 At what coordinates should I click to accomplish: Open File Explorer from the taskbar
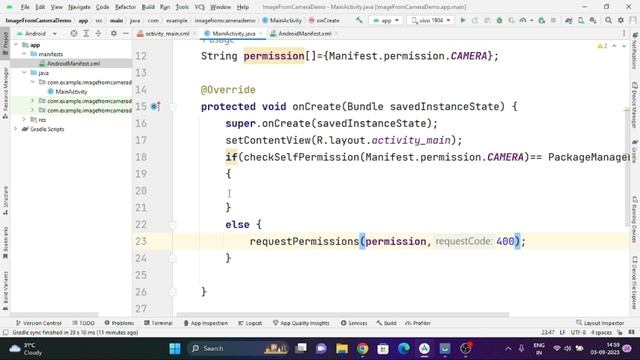pyautogui.click(x=342, y=348)
